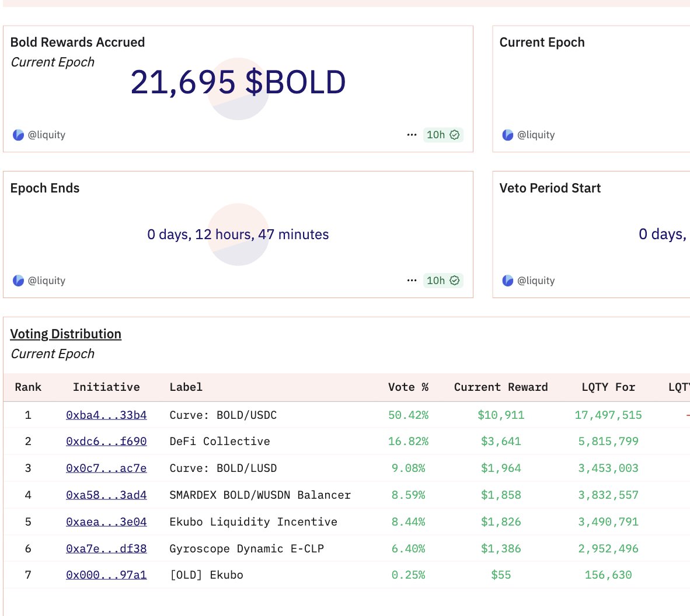690x616 pixels.
Task: Select the '0 days, 12 hours, 47 minutes' countdown
Action: (238, 235)
